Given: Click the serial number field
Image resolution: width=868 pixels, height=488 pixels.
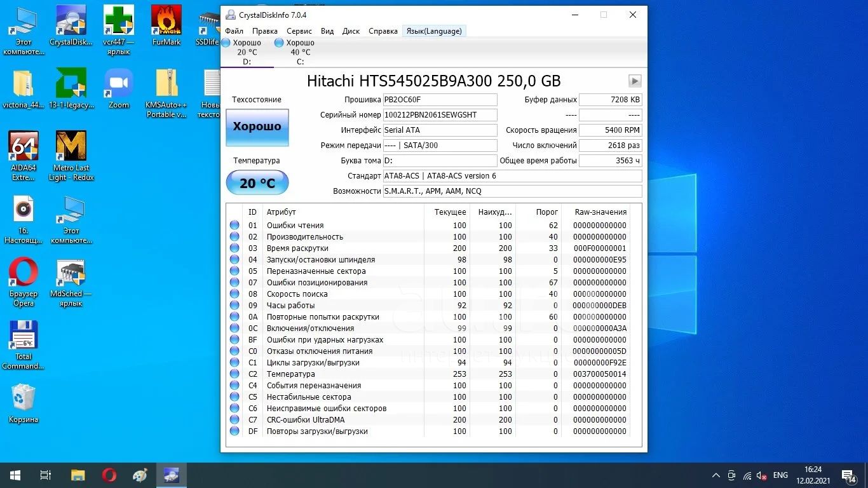Looking at the screenshot, I should pyautogui.click(x=440, y=115).
